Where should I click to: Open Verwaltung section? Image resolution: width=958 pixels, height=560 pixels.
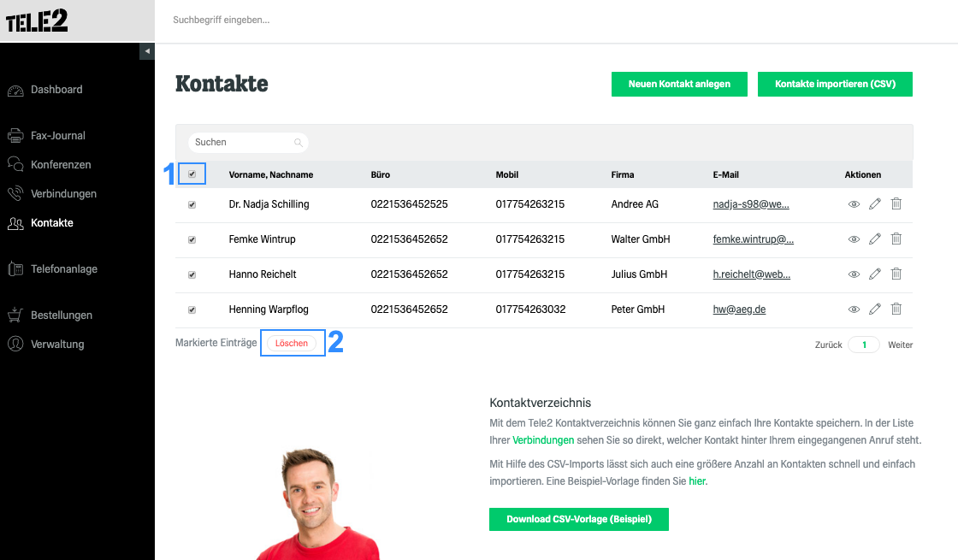pyautogui.click(x=57, y=345)
